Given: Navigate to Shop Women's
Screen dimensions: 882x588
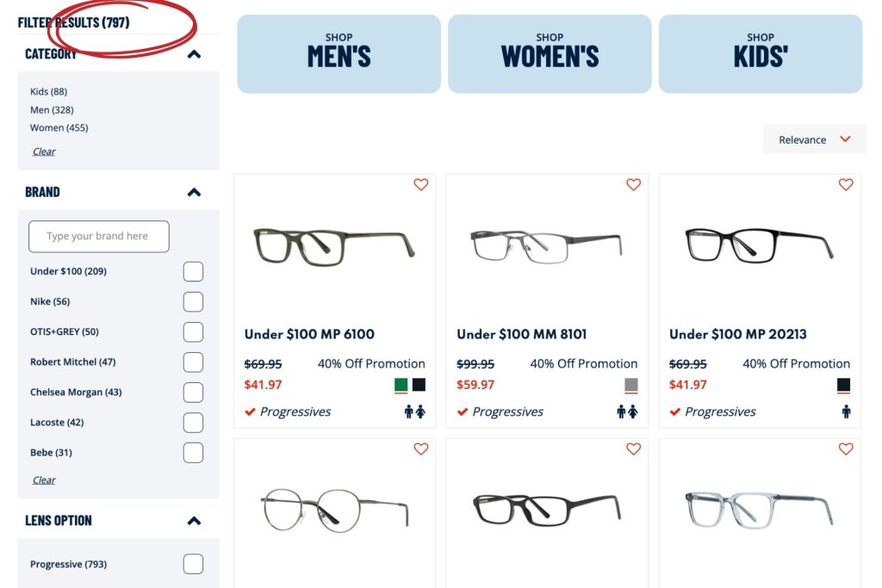Looking at the screenshot, I should pyautogui.click(x=550, y=53).
